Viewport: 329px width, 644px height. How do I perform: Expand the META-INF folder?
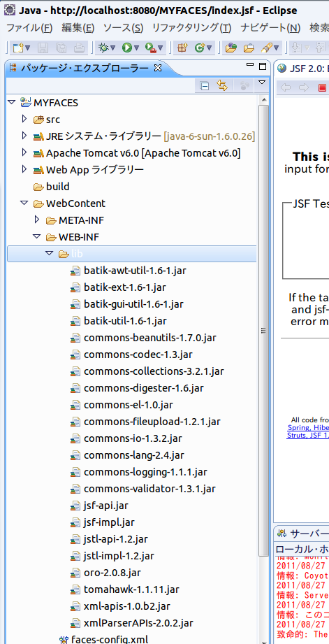coord(37,220)
